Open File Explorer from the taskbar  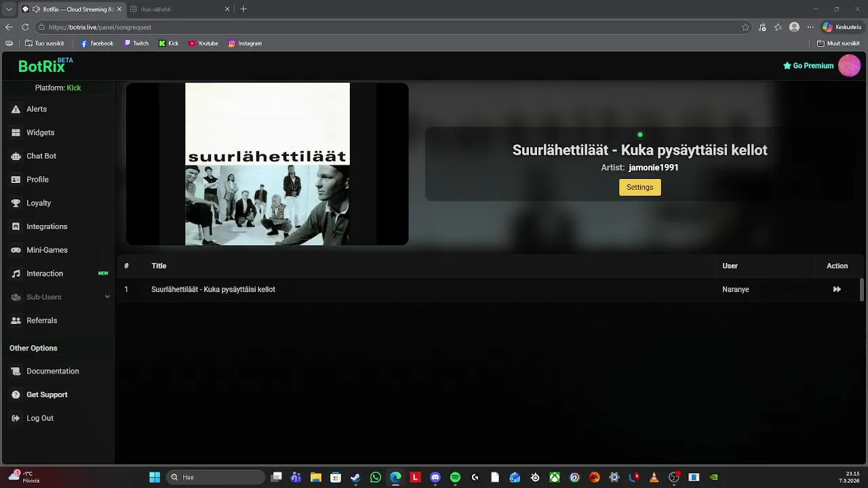(x=315, y=477)
